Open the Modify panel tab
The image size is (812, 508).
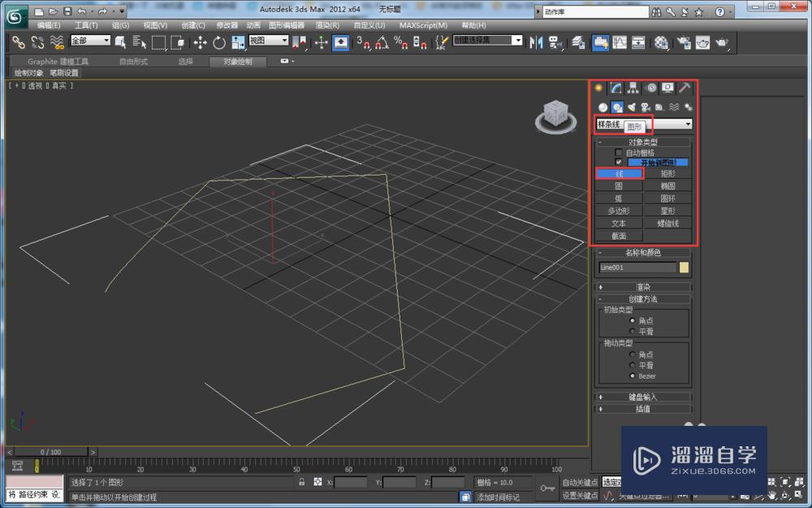coord(616,88)
